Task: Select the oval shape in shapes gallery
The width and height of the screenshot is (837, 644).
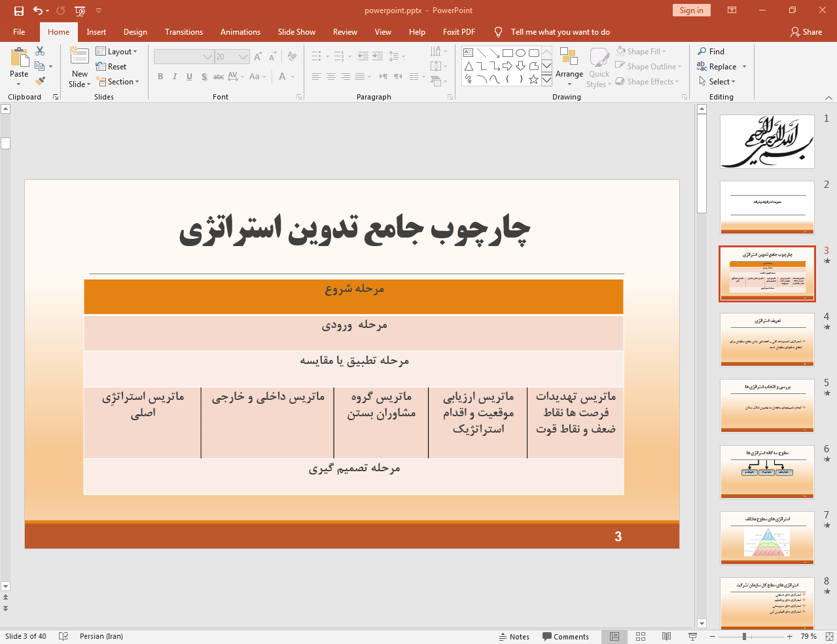Action: (x=521, y=53)
